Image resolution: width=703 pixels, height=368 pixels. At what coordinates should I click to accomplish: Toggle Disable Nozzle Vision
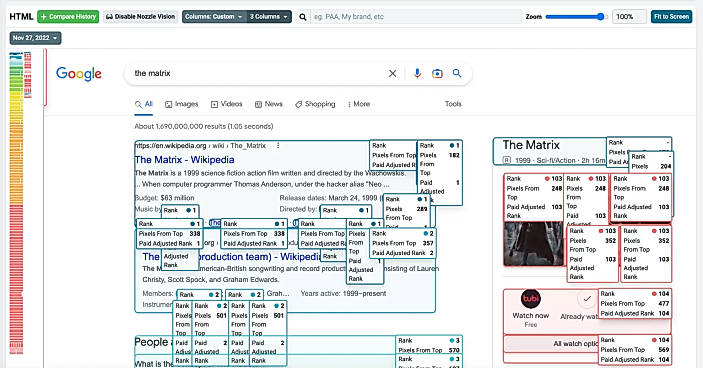[141, 17]
